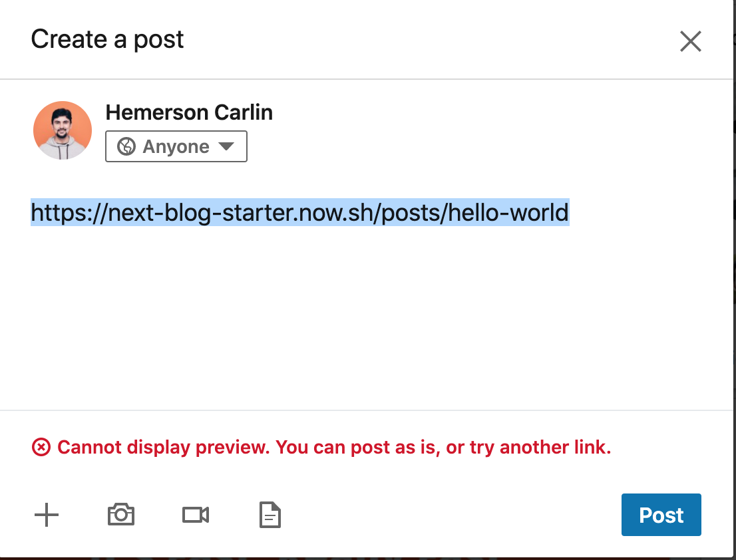Click the Cannot display preview error message
The width and height of the screenshot is (736, 560).
coord(334,447)
